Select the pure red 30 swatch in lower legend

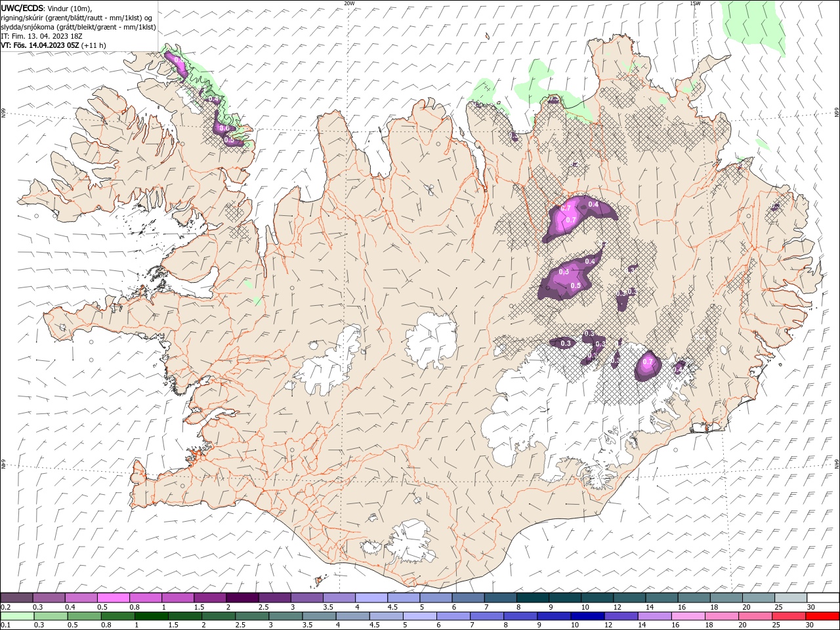(823, 616)
